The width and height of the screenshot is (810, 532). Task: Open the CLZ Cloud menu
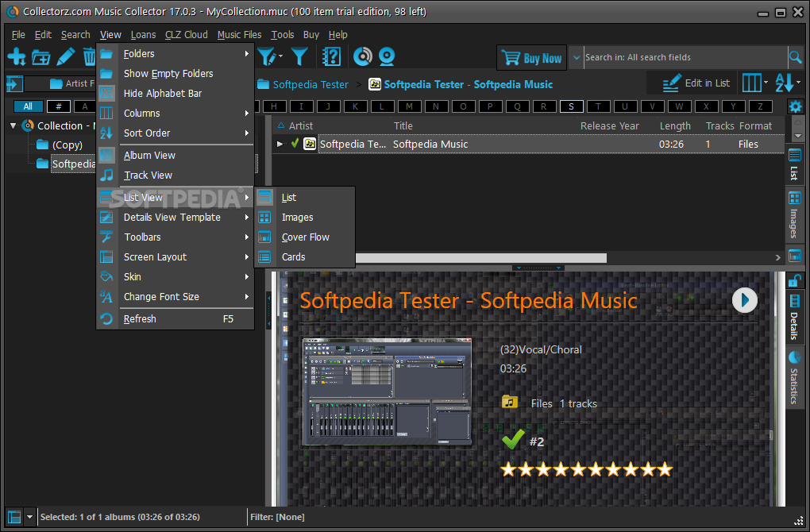click(186, 35)
